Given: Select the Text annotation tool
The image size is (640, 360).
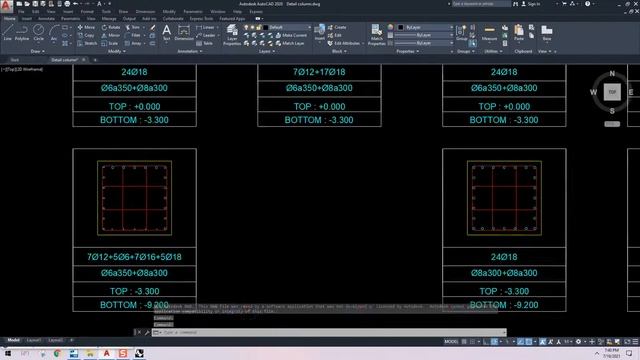Looking at the screenshot, I should (167, 32).
